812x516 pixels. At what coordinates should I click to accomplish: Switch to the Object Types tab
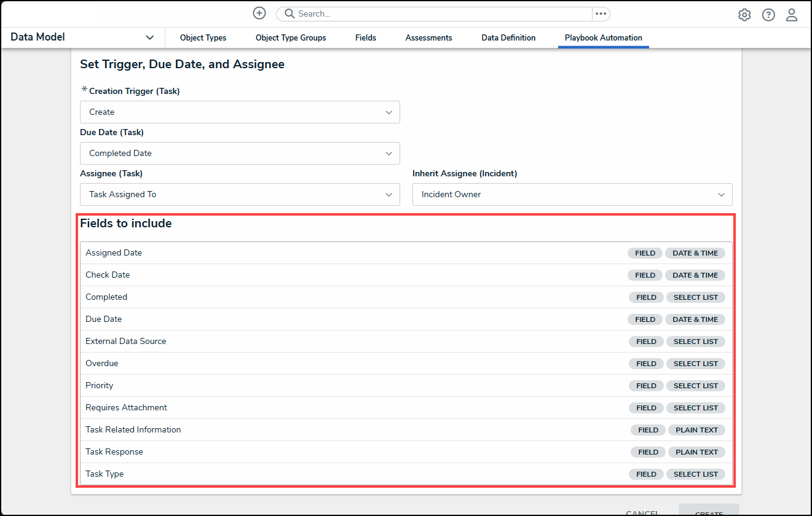click(203, 37)
